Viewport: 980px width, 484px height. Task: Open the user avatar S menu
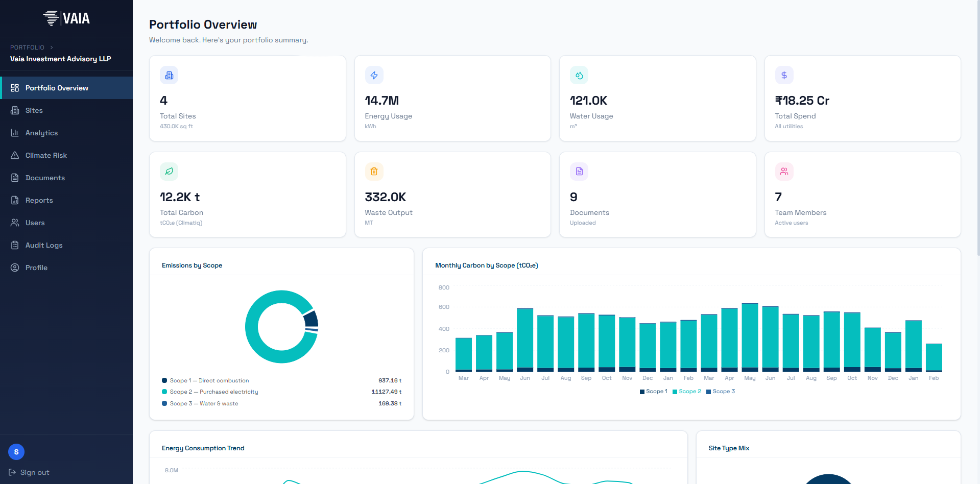click(x=16, y=452)
